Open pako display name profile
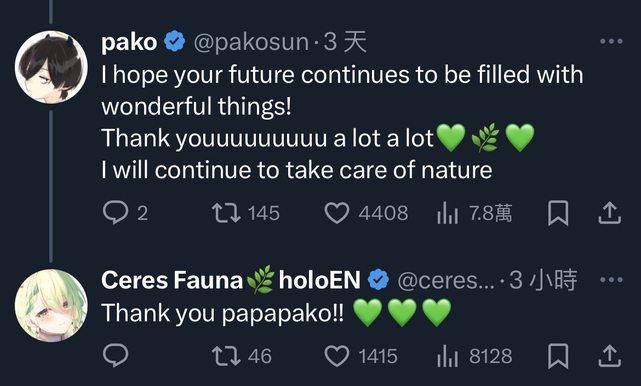The width and height of the screenshot is (641, 386). coord(129,42)
